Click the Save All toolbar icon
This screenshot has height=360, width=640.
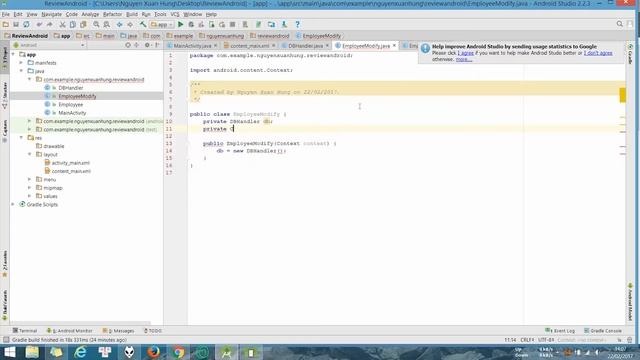coord(16,24)
